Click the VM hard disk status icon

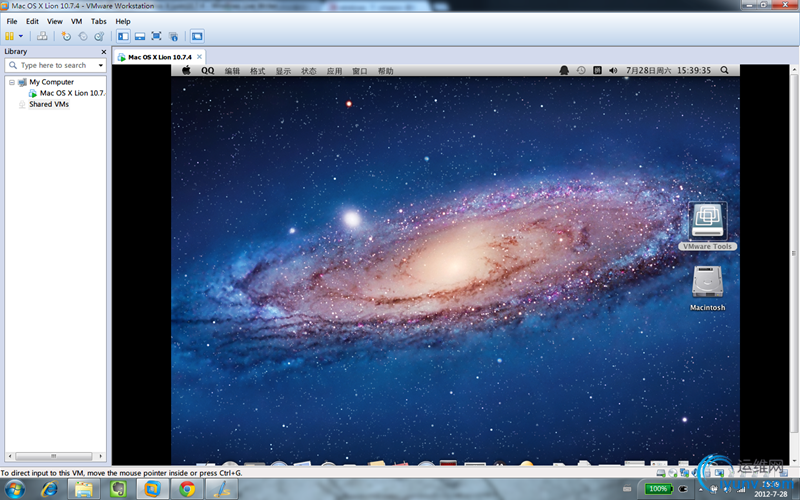pos(661,473)
